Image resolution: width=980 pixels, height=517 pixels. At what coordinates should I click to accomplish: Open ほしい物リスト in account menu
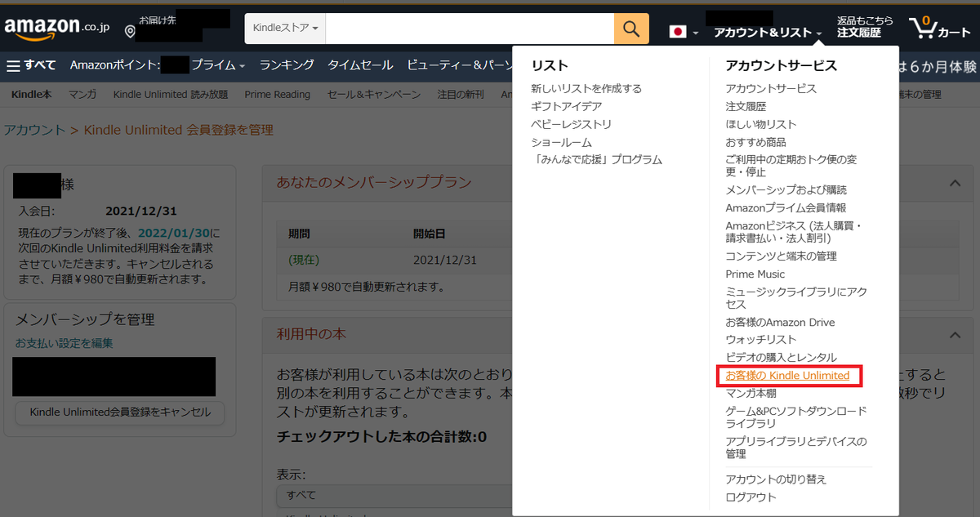pyautogui.click(x=761, y=124)
